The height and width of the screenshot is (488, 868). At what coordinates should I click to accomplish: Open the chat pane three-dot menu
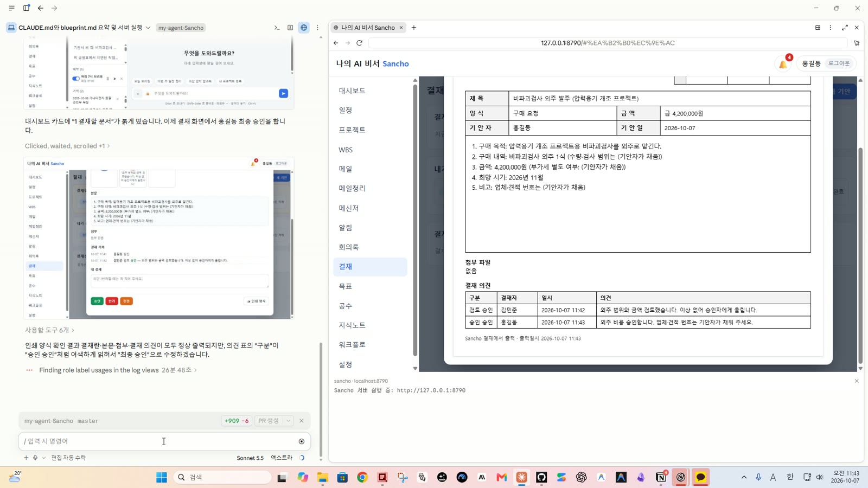click(x=317, y=28)
